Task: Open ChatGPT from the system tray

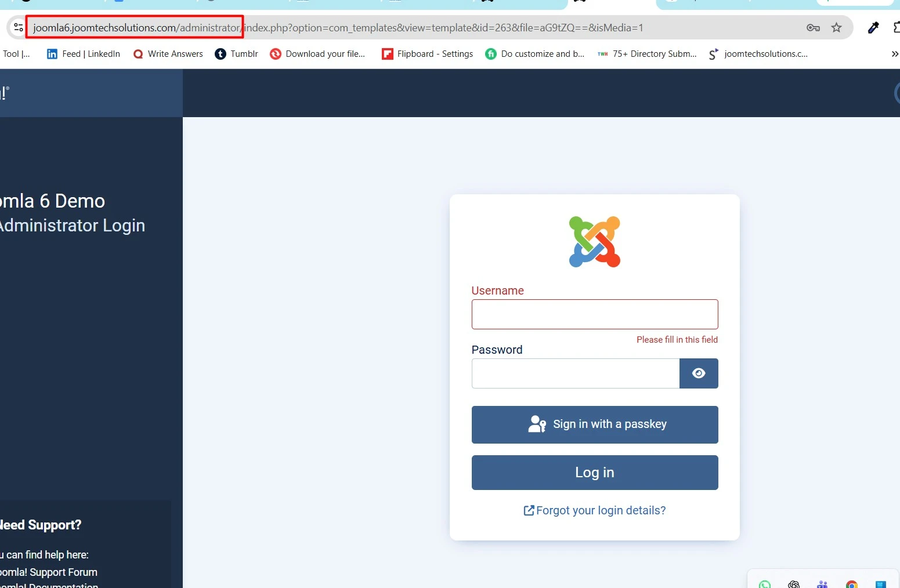Action: point(794,584)
